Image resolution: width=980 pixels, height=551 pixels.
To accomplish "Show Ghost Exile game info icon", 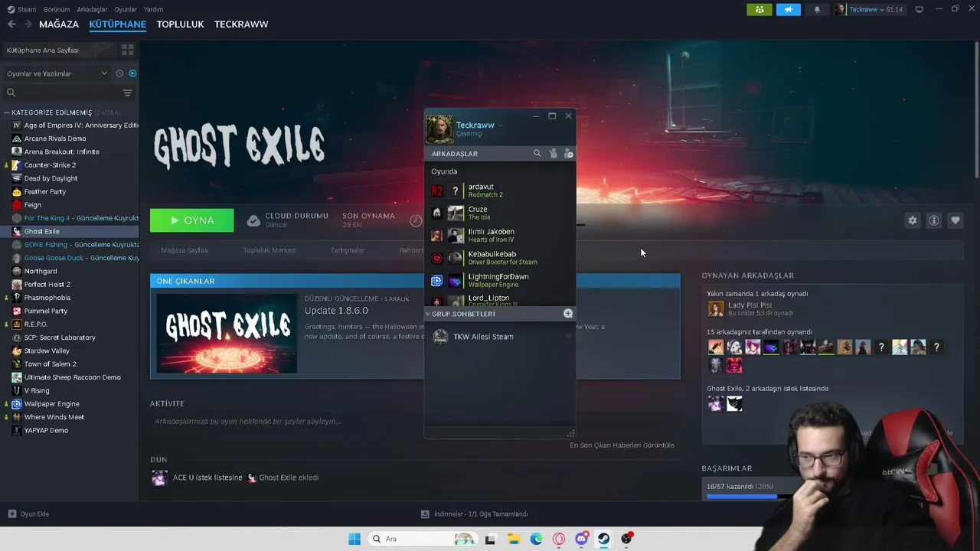I will pyautogui.click(x=934, y=220).
